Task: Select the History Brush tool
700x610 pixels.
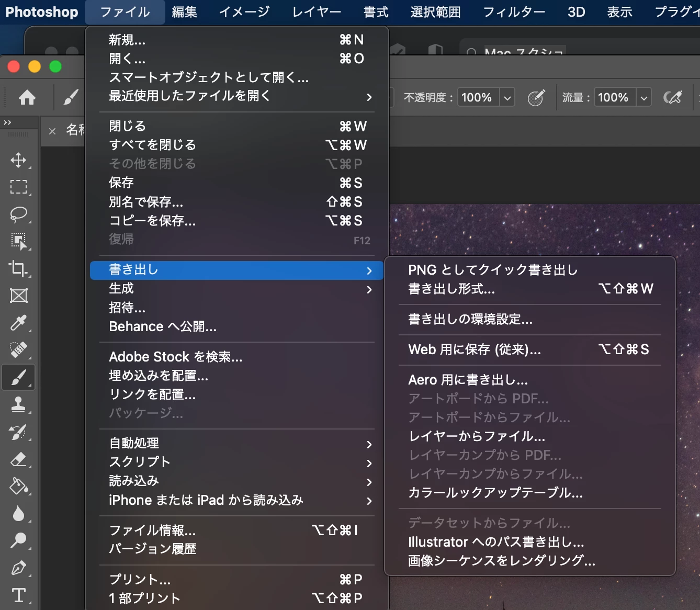Action: coord(18,432)
